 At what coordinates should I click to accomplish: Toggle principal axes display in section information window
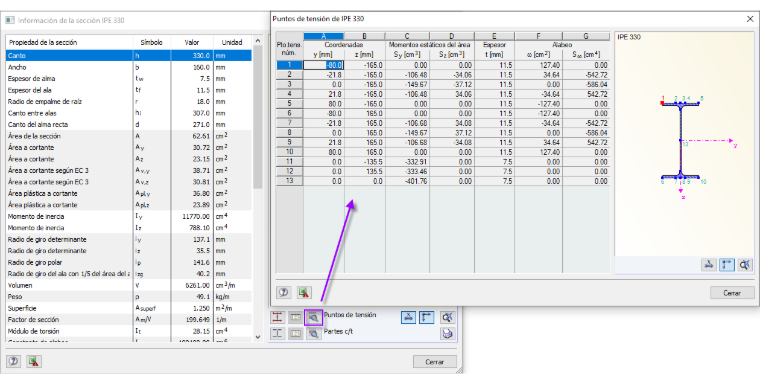tap(427, 317)
